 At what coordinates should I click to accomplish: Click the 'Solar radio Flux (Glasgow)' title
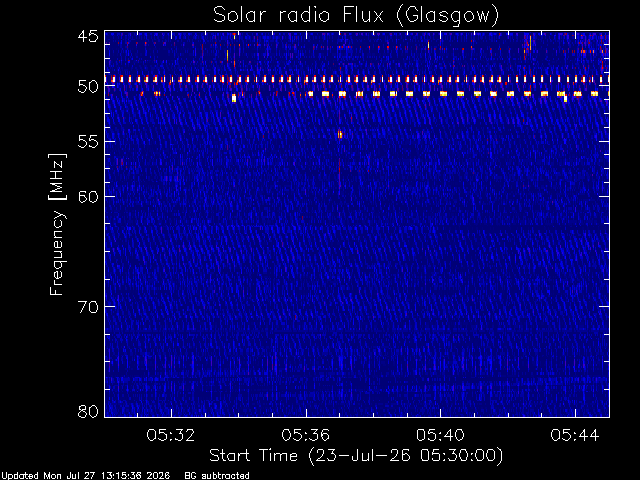coord(356,16)
